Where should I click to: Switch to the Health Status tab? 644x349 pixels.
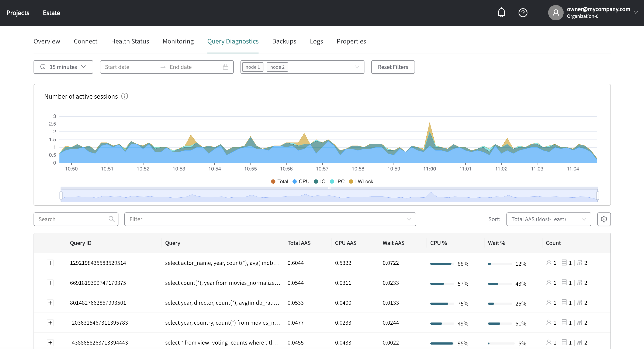point(130,41)
